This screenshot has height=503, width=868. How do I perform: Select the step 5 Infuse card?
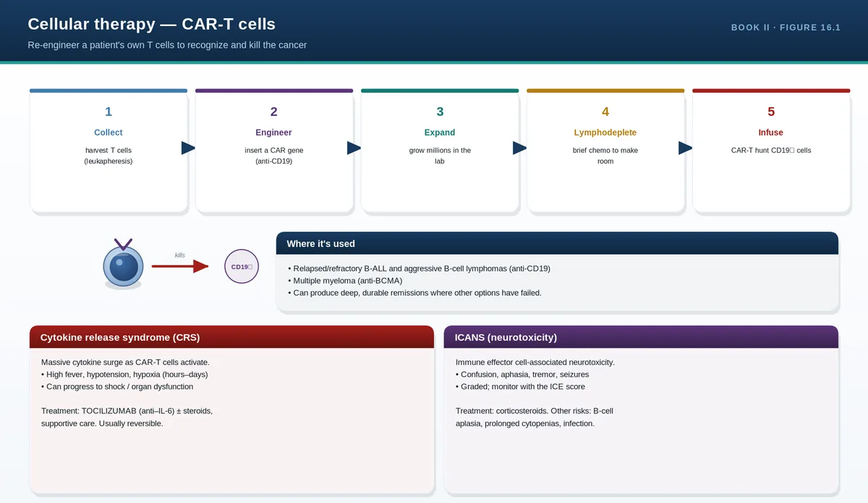(x=771, y=151)
